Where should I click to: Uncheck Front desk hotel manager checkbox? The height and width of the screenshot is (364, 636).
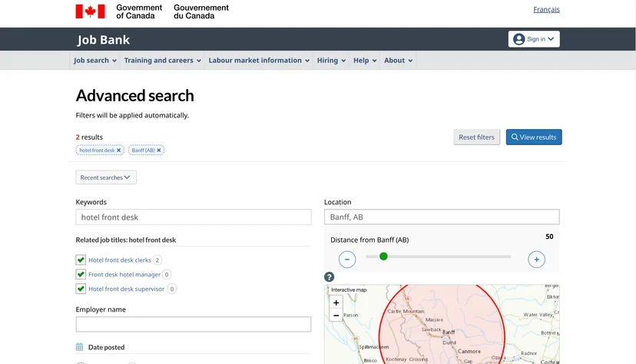pos(81,274)
